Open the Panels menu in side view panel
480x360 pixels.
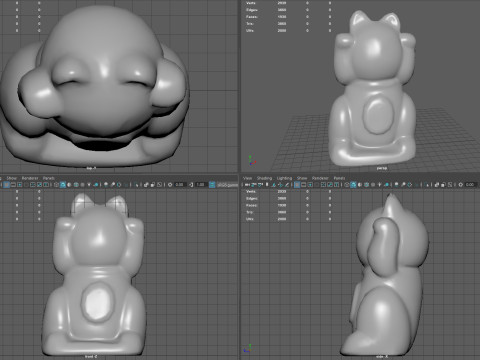(339, 178)
